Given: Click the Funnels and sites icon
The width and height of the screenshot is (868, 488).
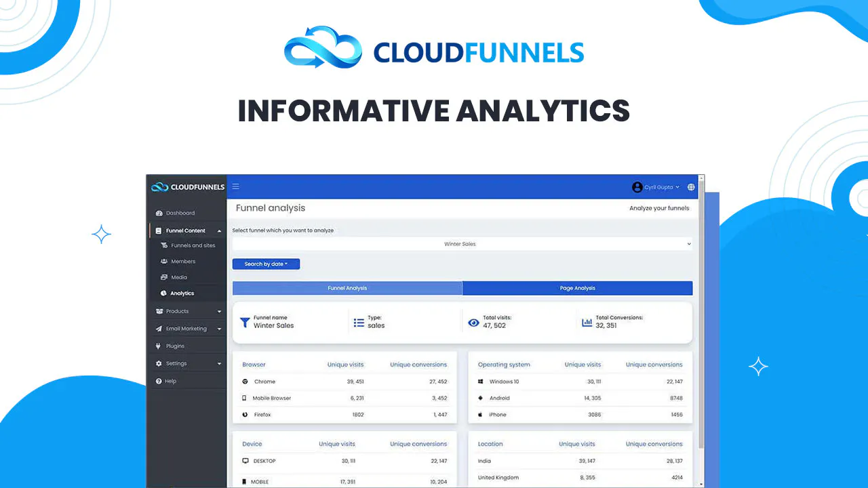Looking at the screenshot, I should pyautogui.click(x=164, y=245).
